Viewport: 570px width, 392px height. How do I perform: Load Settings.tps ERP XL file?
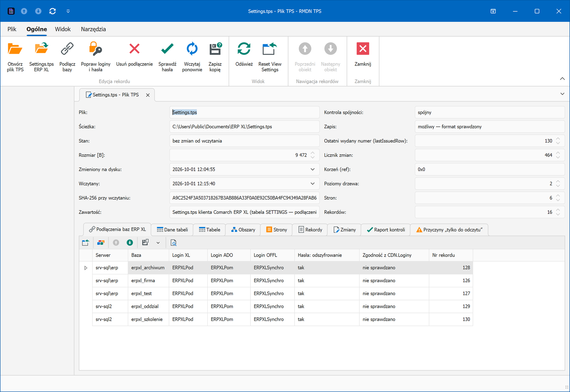(41, 57)
